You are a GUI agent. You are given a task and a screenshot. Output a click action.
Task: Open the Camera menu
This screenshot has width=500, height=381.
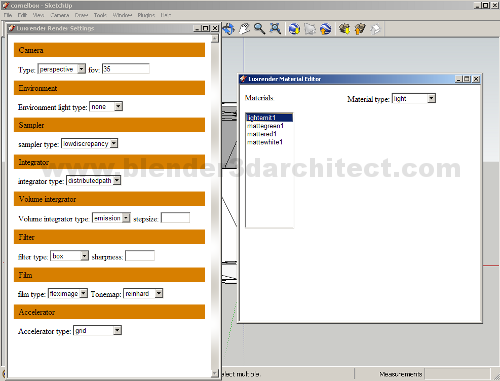coord(60,15)
